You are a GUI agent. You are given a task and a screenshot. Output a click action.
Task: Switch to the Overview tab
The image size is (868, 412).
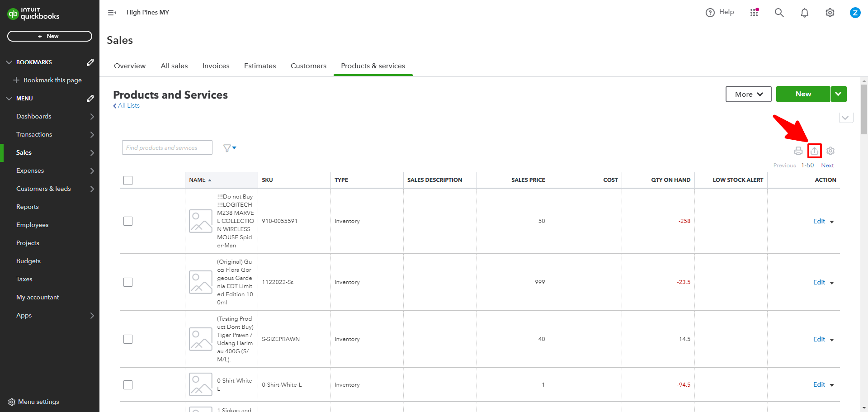coord(130,66)
